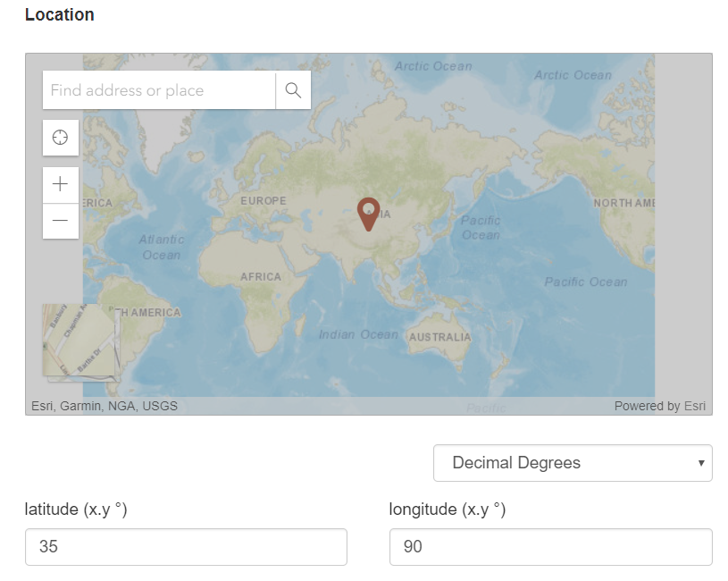Click the AFRICA label on map

[261, 277]
